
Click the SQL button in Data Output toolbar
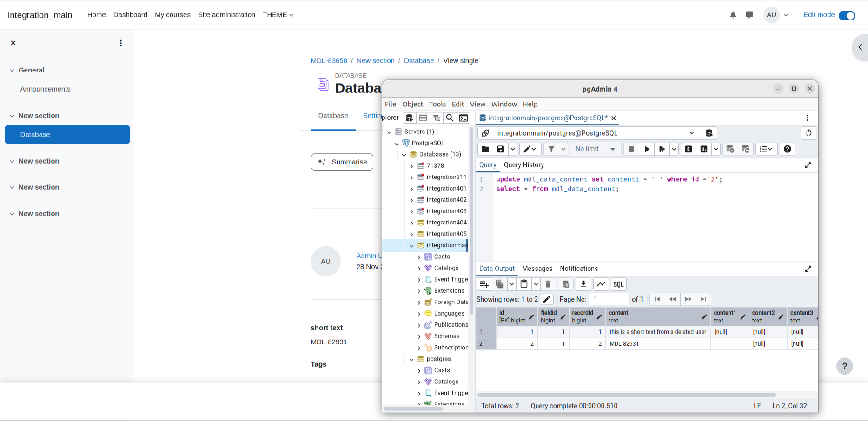618,284
